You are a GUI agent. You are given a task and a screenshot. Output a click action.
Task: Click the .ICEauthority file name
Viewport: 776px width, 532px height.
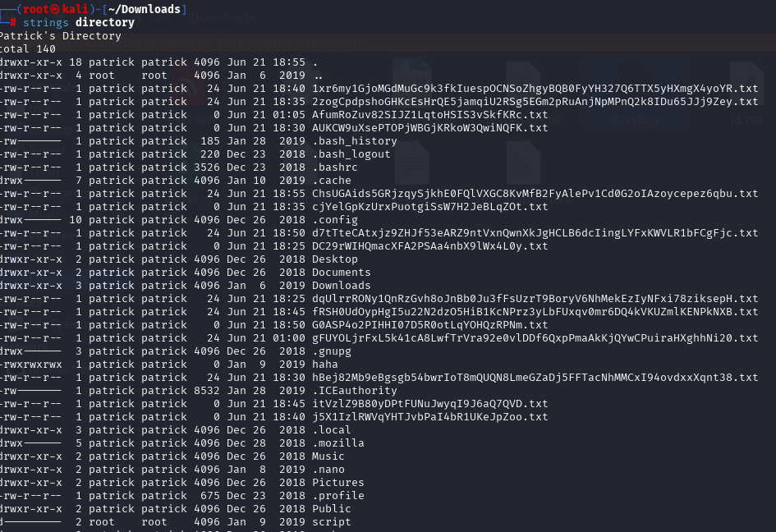point(355,391)
